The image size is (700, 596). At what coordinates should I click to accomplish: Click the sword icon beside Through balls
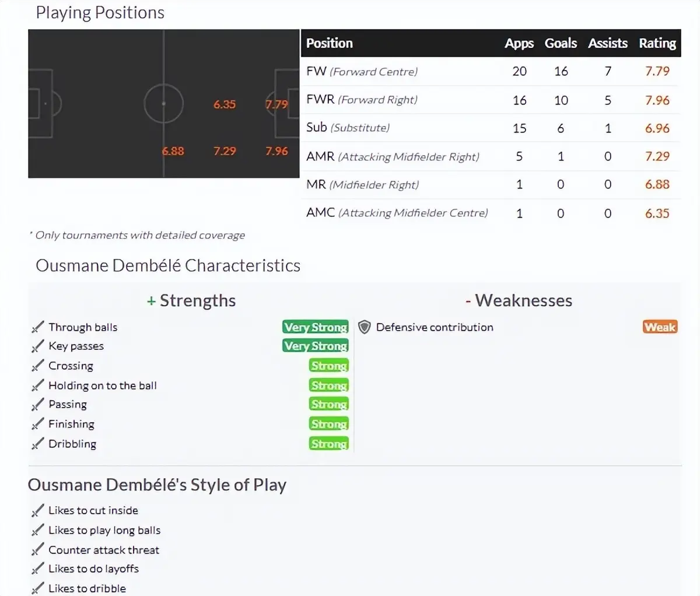[x=38, y=327]
